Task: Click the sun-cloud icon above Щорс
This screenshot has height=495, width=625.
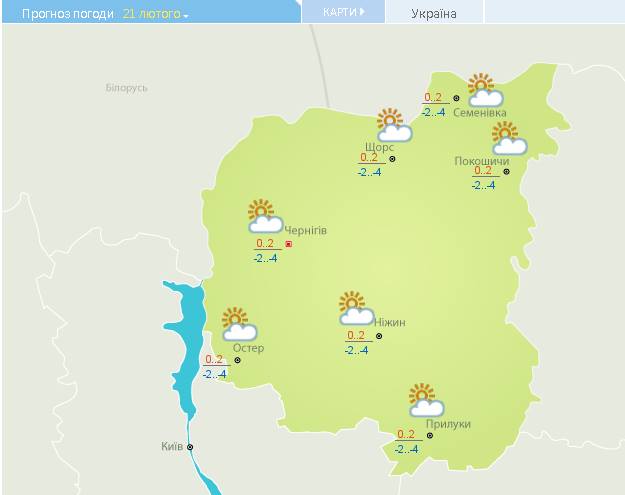Action: click(394, 125)
